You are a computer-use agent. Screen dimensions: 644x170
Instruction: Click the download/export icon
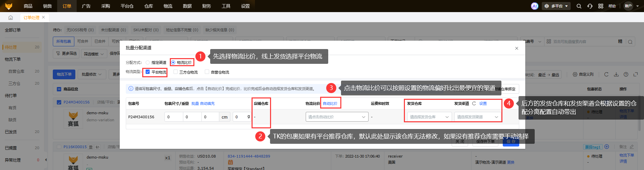tap(616, 75)
